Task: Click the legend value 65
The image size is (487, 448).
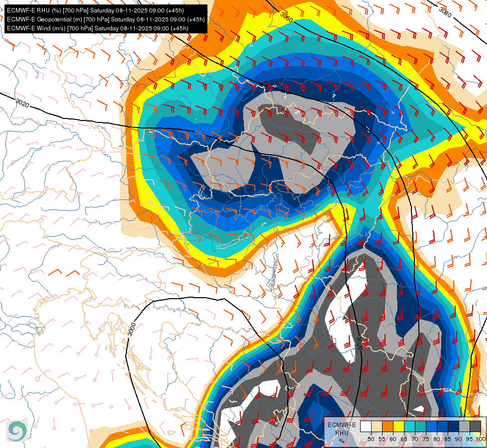Action: pyautogui.click(x=404, y=439)
